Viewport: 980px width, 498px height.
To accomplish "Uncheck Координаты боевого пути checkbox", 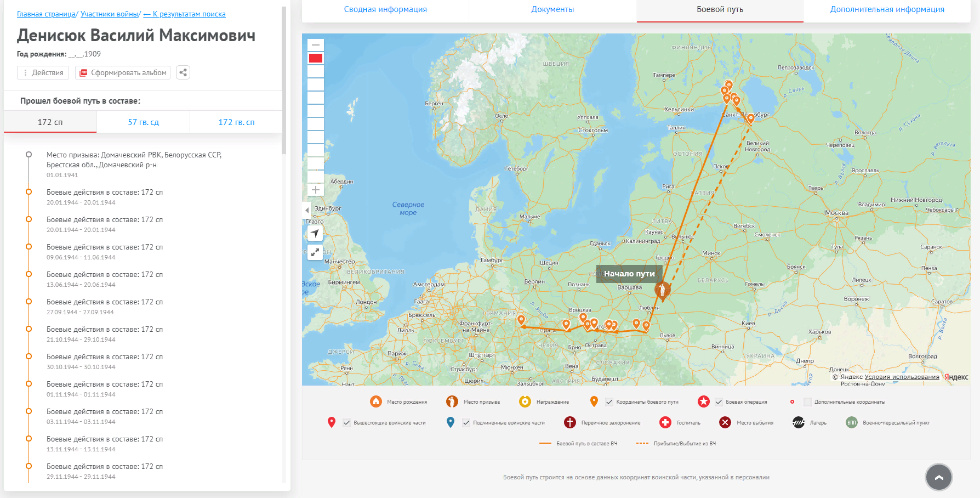I will 609,402.
